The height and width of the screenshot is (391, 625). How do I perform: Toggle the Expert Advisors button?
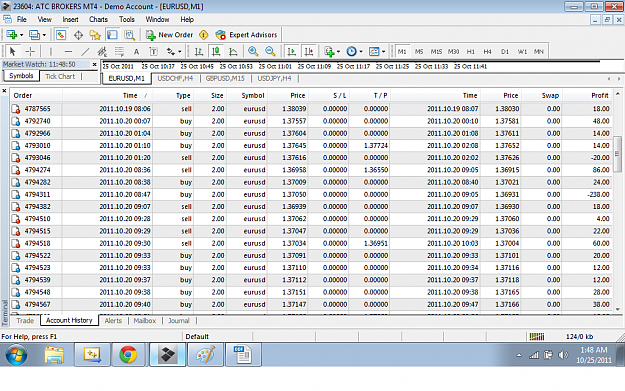click(246, 35)
